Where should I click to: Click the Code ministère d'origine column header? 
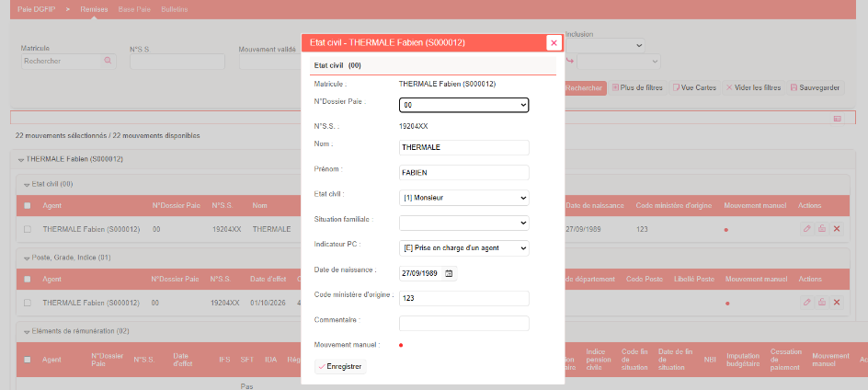click(674, 205)
